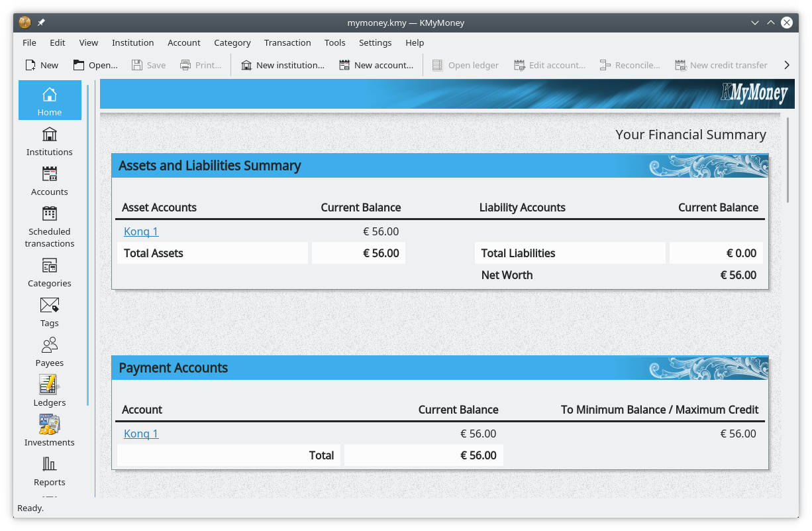Switch to the Ledgers view
The height and width of the screenshot is (531, 812).
coord(49,391)
